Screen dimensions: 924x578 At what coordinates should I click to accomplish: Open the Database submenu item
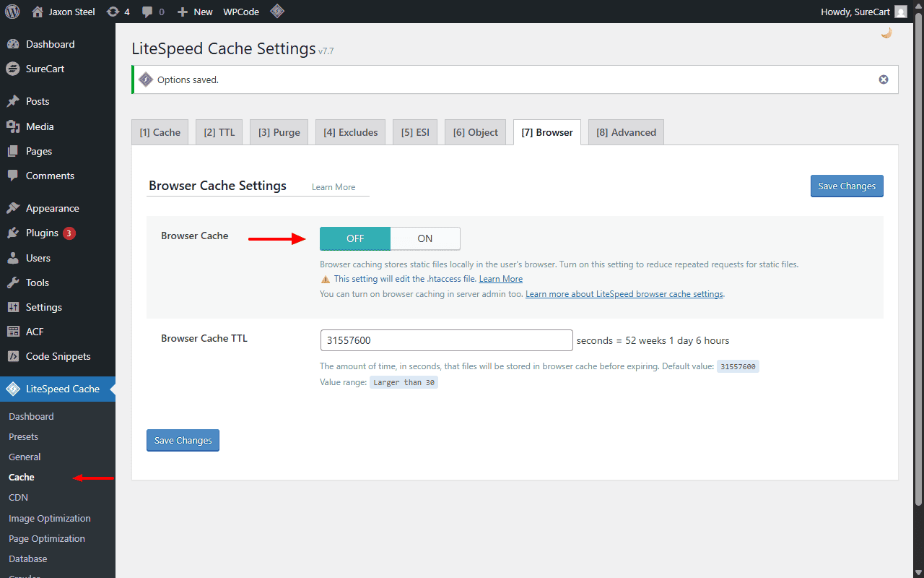[x=28, y=558]
